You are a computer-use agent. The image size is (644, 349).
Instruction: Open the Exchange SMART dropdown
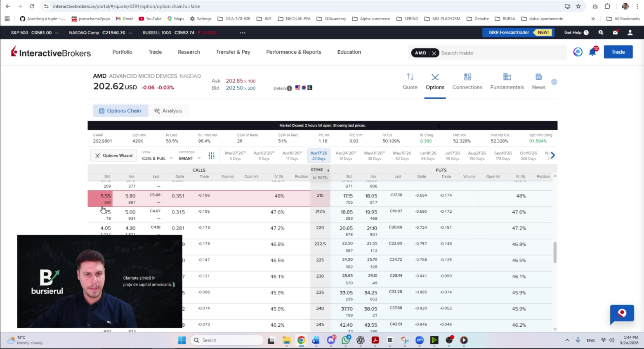(x=189, y=158)
